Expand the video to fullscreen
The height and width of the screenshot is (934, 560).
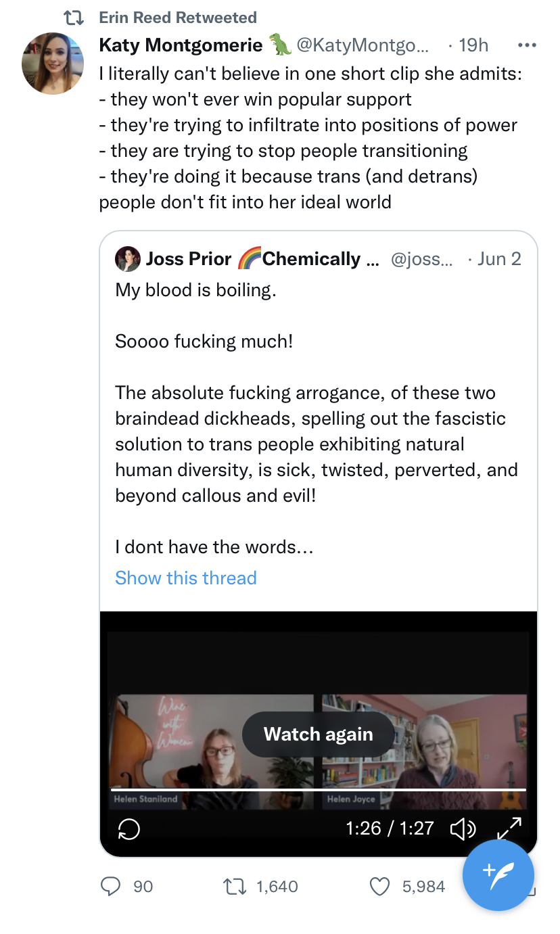(509, 828)
